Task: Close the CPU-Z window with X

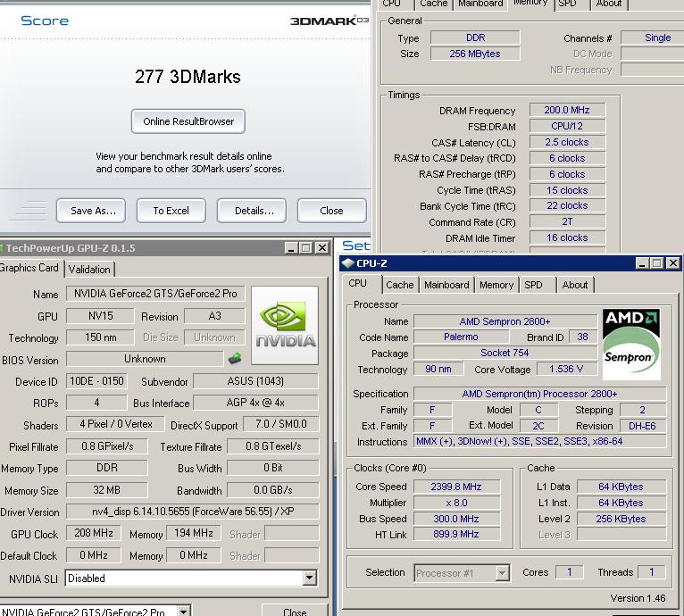Action: click(673, 263)
